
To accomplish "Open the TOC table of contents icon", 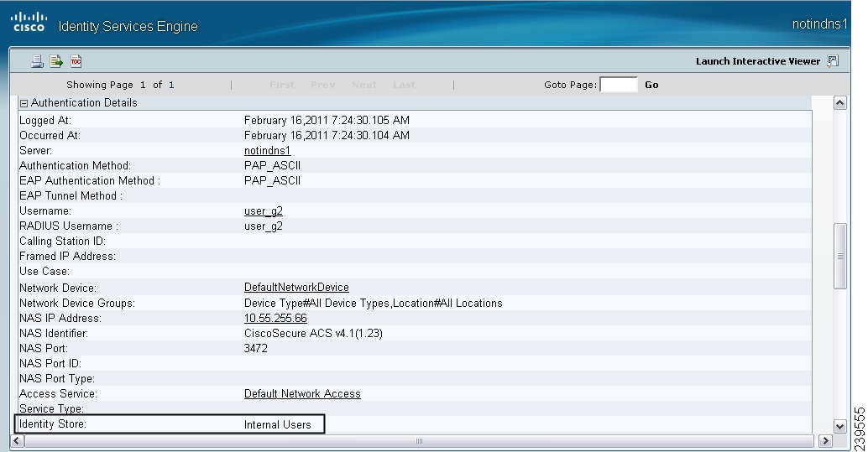I will tap(76, 61).
